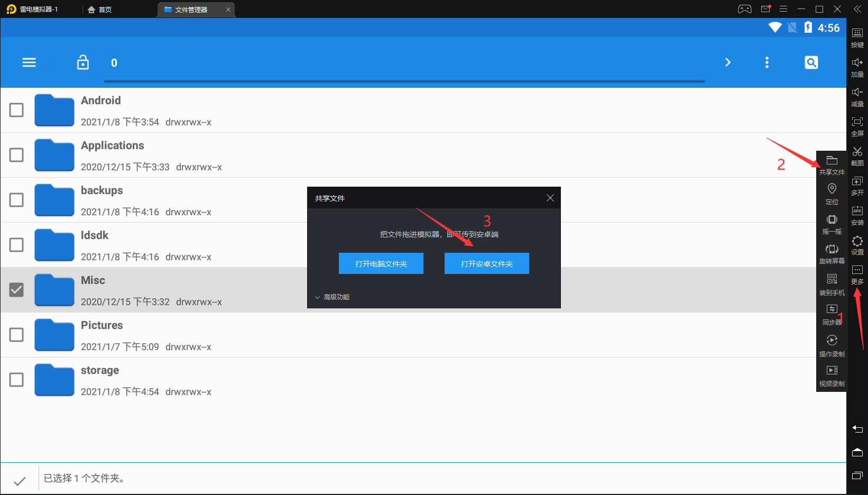Open the search magnifier icon

[x=811, y=62]
